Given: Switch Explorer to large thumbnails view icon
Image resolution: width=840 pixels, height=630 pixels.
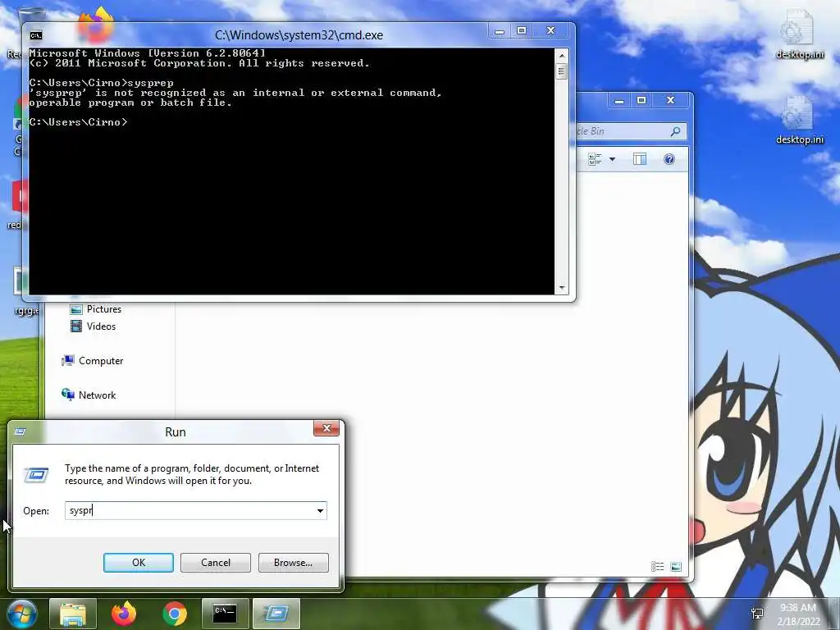Looking at the screenshot, I should (x=676, y=567).
